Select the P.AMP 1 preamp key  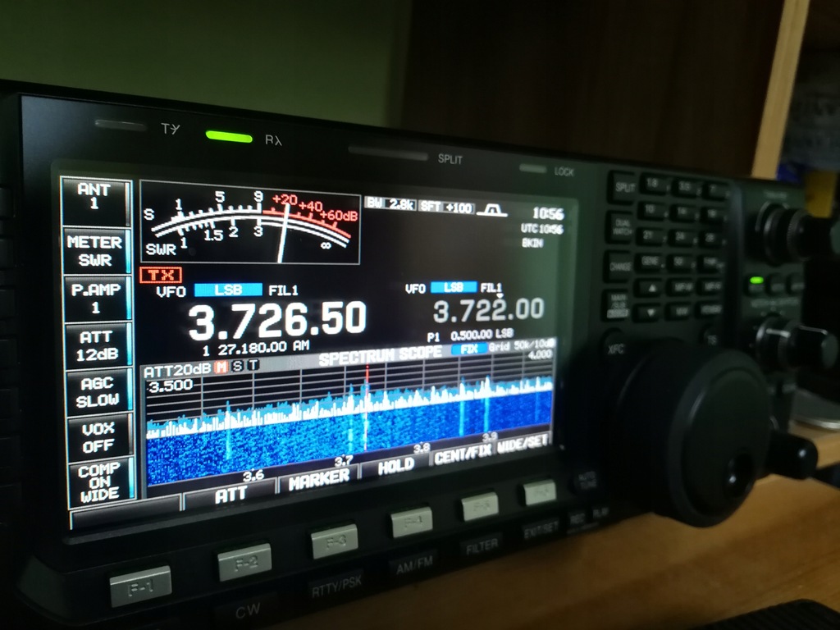point(98,297)
